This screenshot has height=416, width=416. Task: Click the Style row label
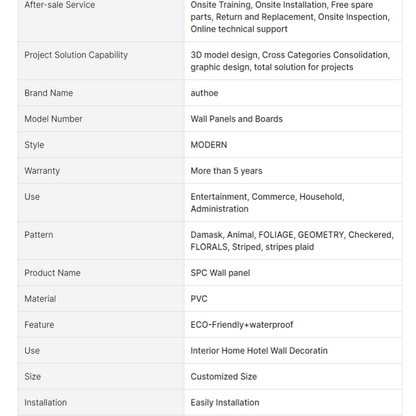click(x=34, y=145)
